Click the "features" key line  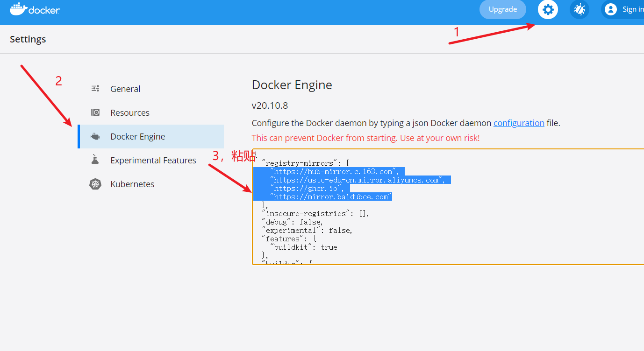click(x=289, y=239)
